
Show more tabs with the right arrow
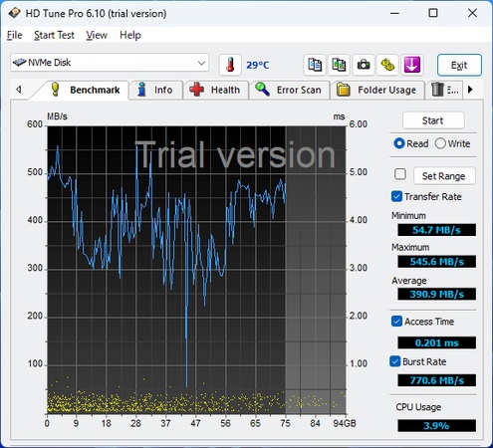click(470, 90)
